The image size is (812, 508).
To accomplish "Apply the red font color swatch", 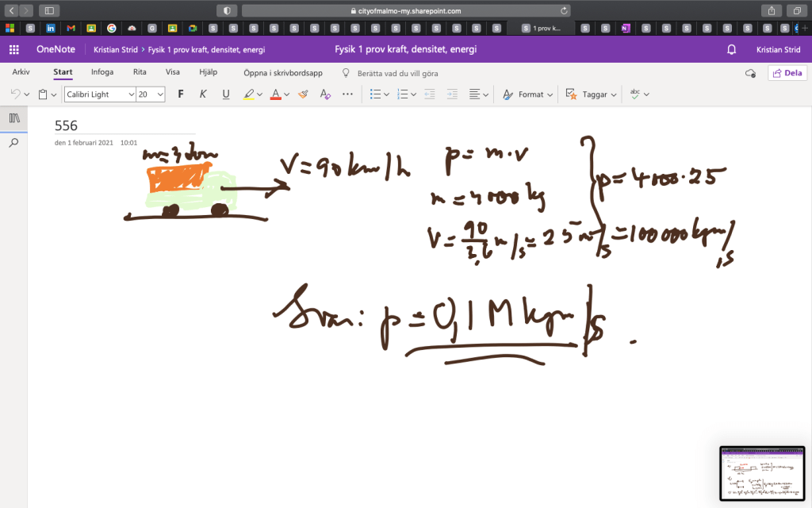I will coord(274,94).
